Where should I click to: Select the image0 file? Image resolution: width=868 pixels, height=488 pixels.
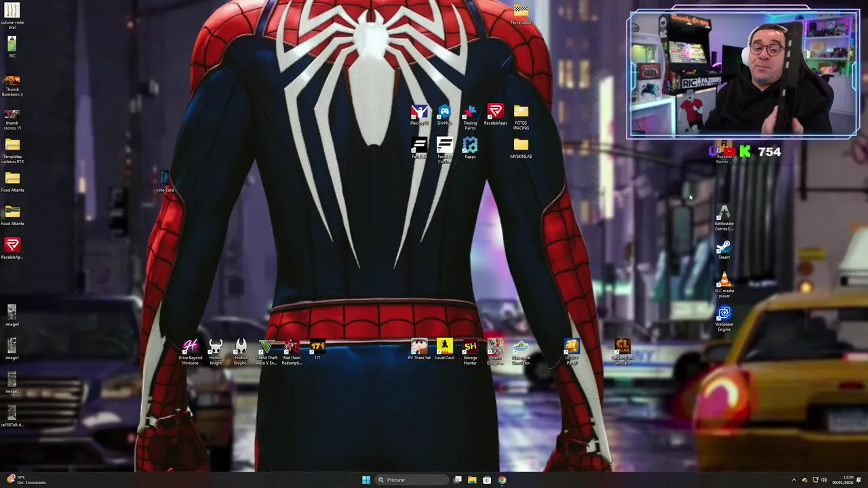(x=12, y=316)
